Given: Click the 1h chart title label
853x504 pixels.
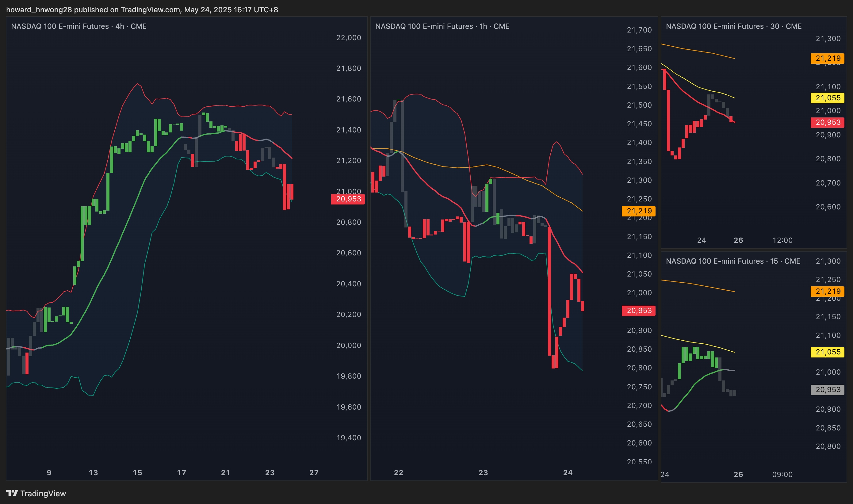Looking at the screenshot, I should (x=442, y=26).
